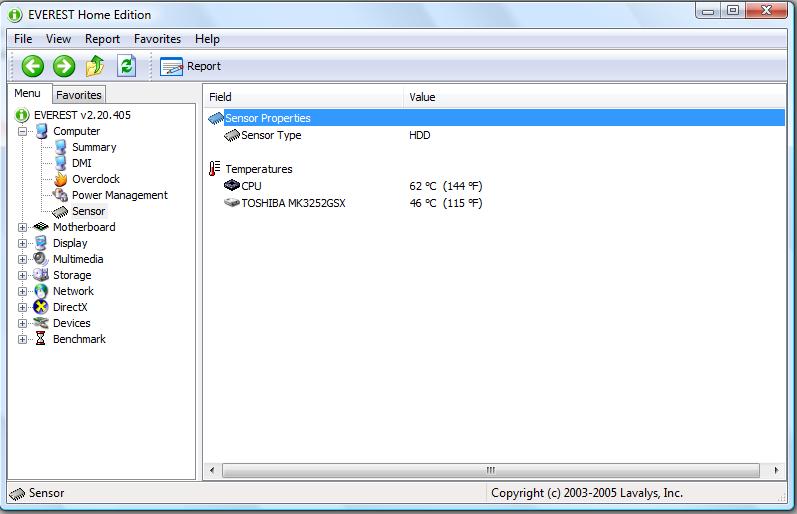Select the Sensor Properties heading text
Image resolution: width=797 pixels, height=514 pixels.
pyautogui.click(x=268, y=118)
